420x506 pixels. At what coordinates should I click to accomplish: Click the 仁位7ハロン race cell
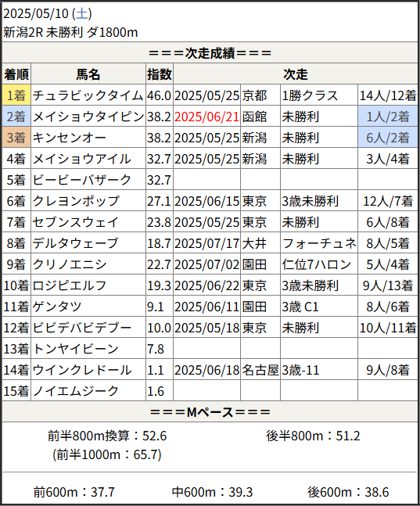319,264
